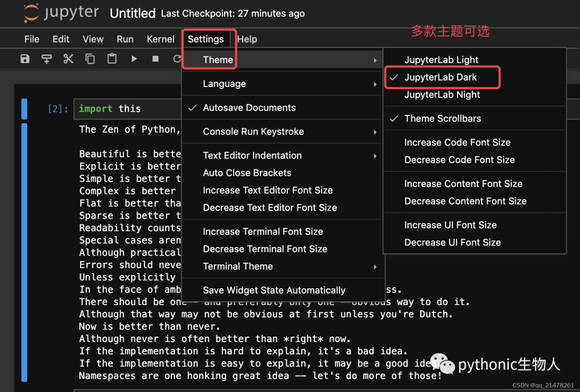Save the notebook with the floppy disk icon

pyautogui.click(x=25, y=59)
